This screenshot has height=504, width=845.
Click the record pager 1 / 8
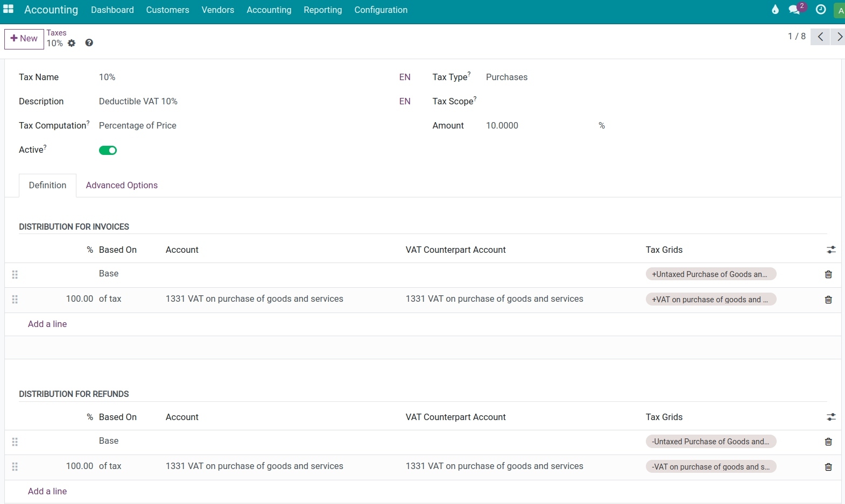797,36
